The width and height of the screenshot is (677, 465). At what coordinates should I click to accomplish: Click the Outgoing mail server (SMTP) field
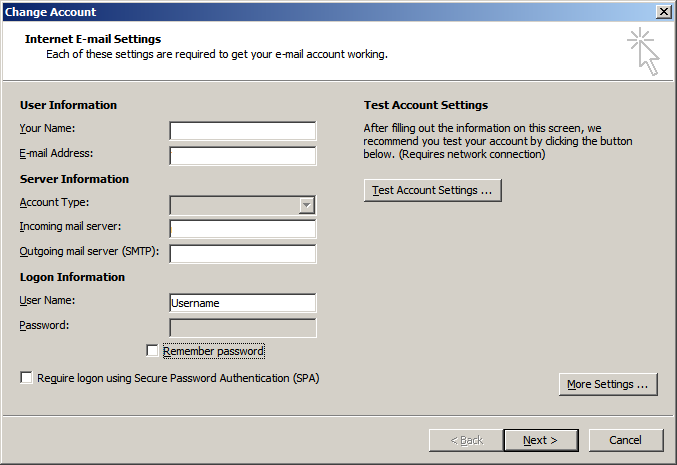click(243, 253)
